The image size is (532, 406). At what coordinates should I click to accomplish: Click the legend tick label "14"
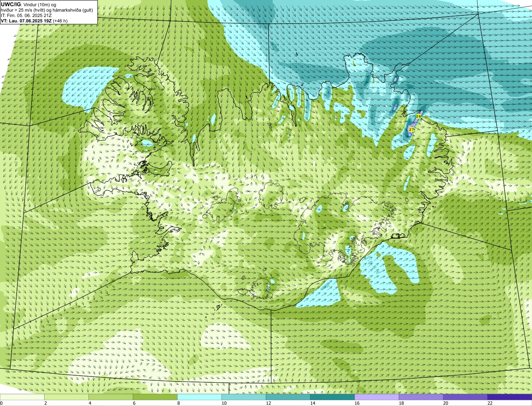pos(313,403)
